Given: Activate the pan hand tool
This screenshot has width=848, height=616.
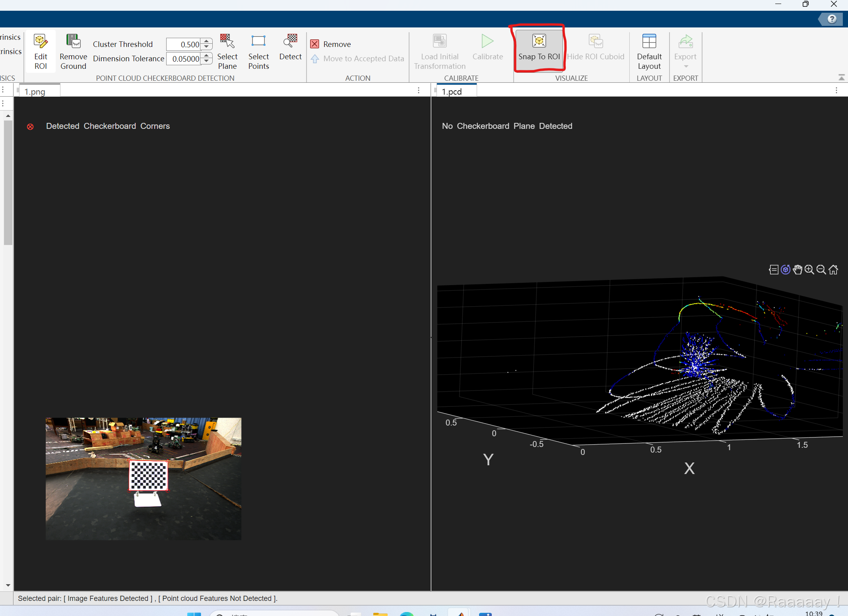Looking at the screenshot, I should click(797, 270).
